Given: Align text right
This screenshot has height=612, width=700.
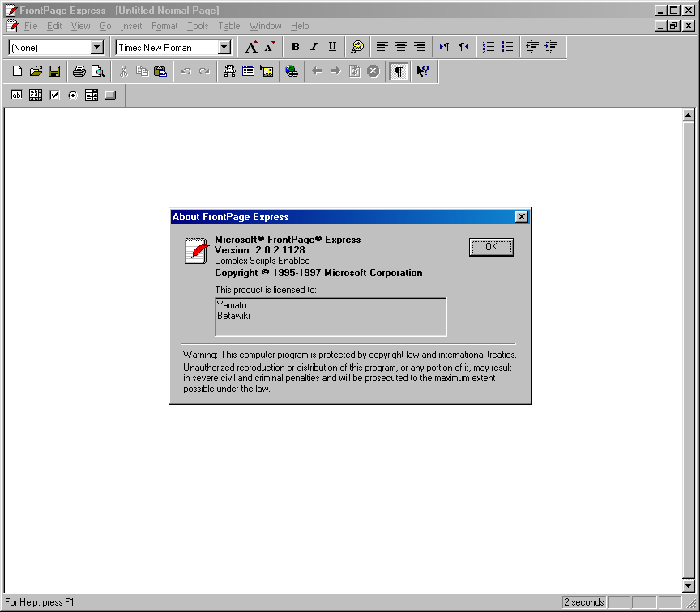Looking at the screenshot, I should 420,47.
